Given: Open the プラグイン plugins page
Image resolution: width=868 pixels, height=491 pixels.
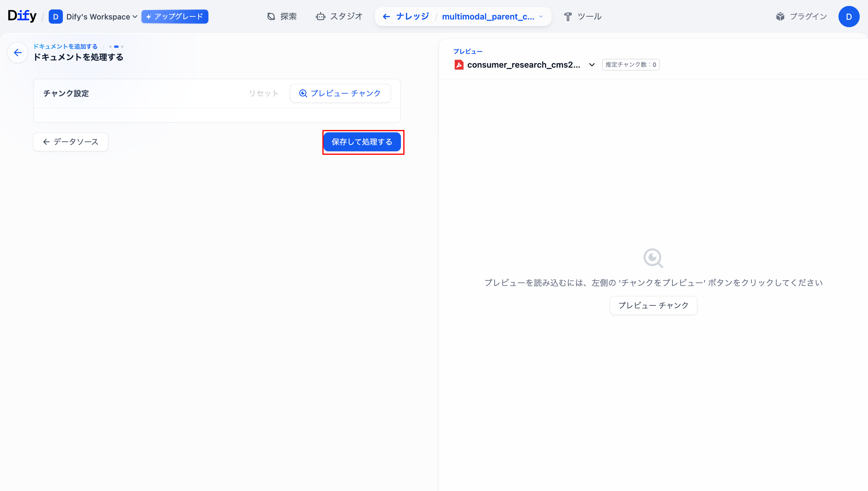Looking at the screenshot, I should [x=801, y=17].
